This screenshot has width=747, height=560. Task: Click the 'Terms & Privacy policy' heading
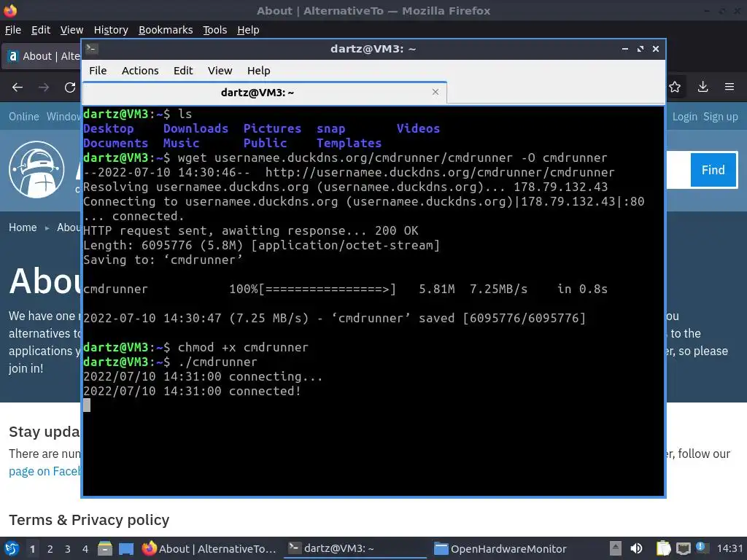89,520
